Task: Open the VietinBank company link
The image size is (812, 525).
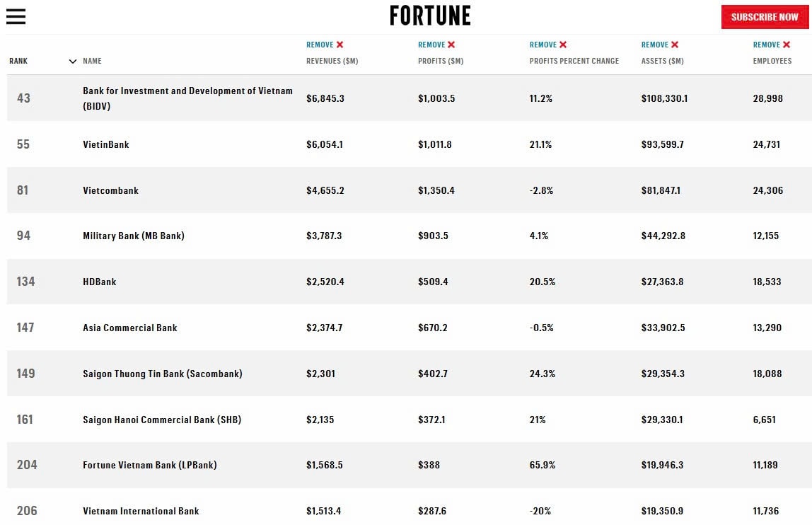Action: tap(106, 144)
